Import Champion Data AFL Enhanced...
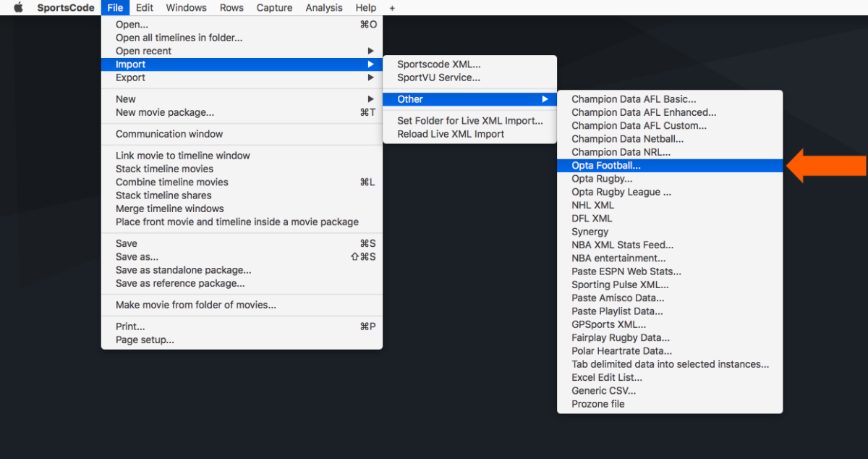 point(670,112)
